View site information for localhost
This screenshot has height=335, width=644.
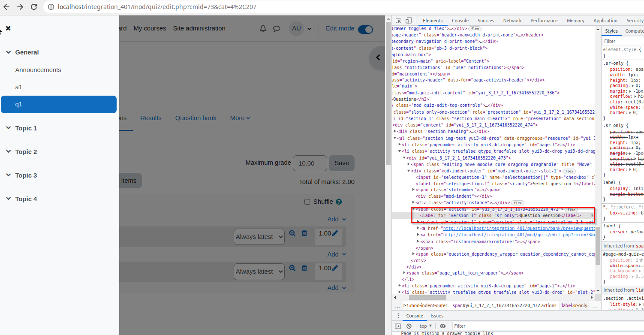point(51,7)
